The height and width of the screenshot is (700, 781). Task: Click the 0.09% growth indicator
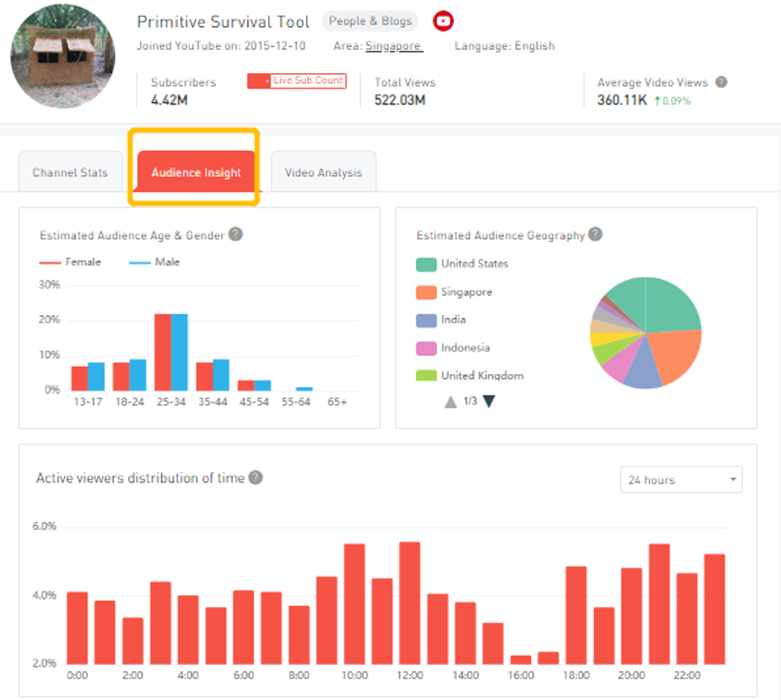point(673,101)
